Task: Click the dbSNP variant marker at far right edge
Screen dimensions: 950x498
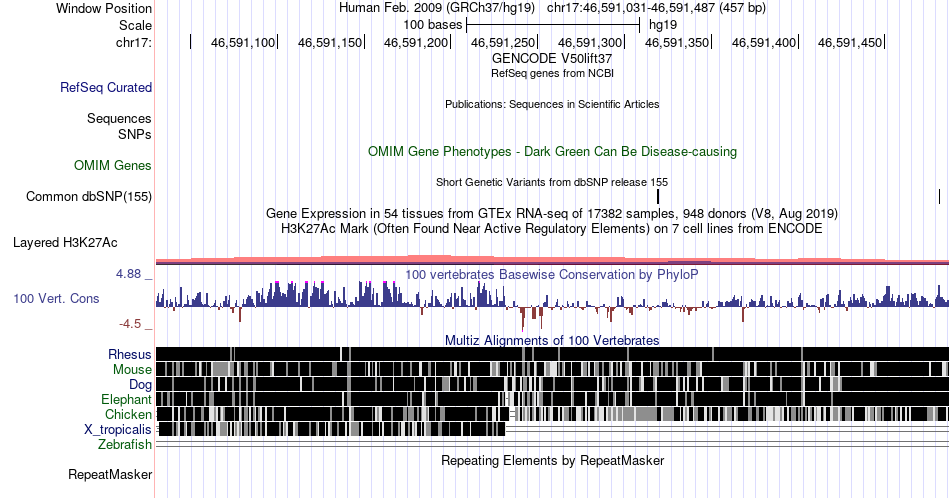Action: click(939, 196)
